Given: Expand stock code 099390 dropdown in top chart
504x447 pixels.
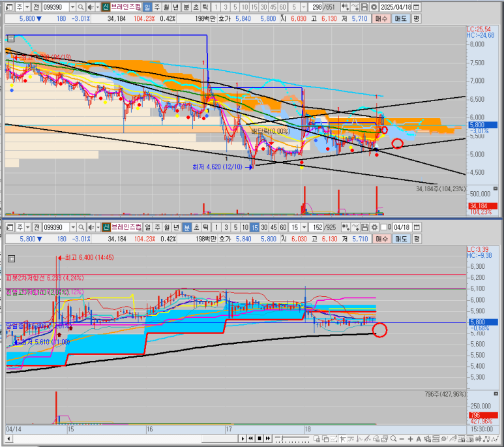Looking at the screenshot, I should point(72,7).
